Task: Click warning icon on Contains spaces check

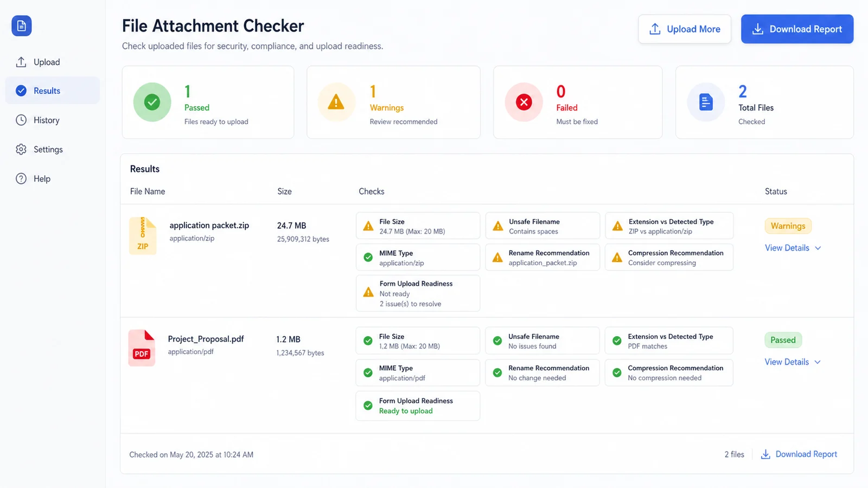Action: pos(498,226)
